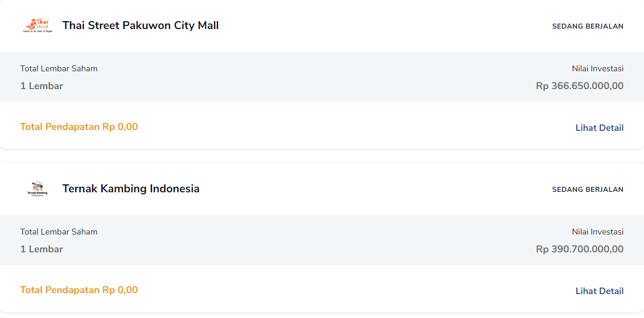The height and width of the screenshot is (318, 644).
Task: Click the Thai Street logo icon
Action: (x=37, y=26)
